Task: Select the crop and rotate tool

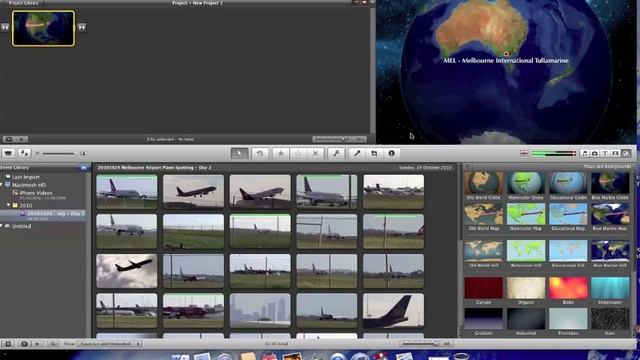Action: [374, 153]
